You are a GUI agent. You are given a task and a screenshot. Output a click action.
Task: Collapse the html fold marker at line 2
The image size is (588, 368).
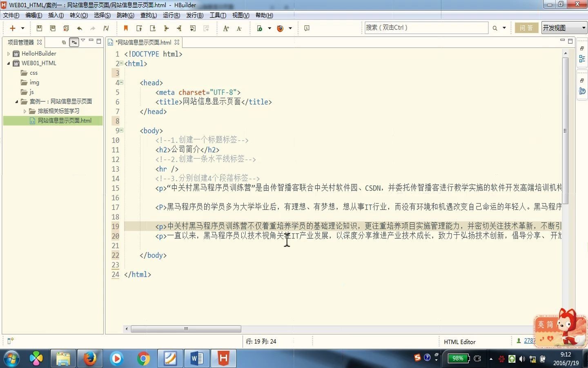coord(121,63)
